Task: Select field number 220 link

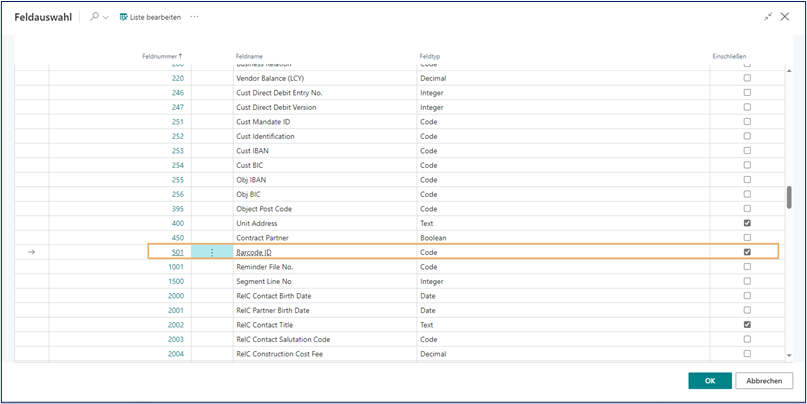Action: (178, 77)
